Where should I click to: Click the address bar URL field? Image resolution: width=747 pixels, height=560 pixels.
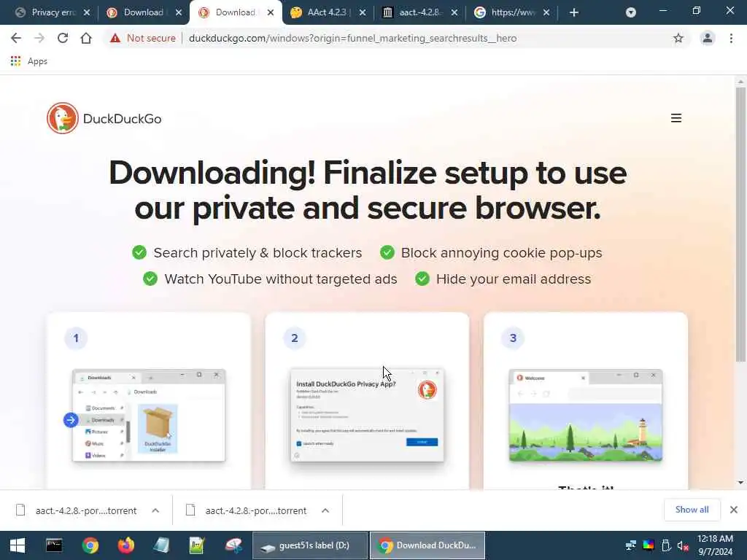(352, 38)
